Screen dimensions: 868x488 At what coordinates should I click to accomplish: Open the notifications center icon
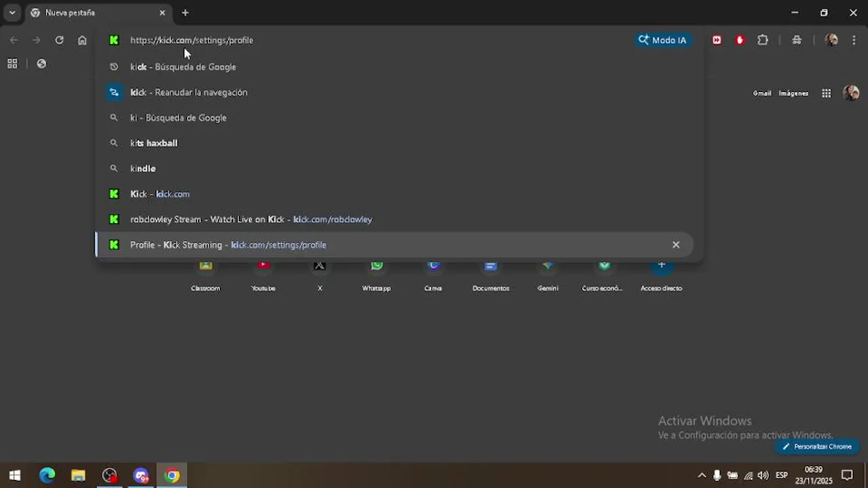pyautogui.click(x=847, y=476)
